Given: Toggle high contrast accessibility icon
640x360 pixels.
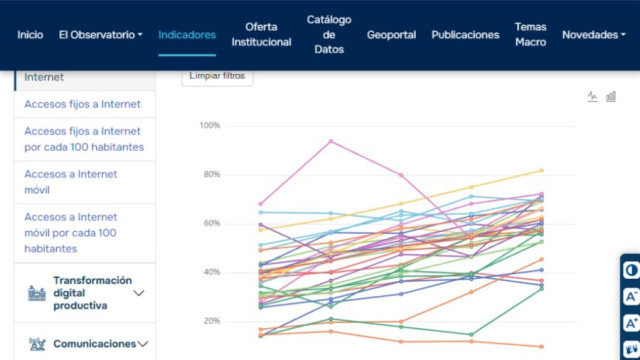Looking at the screenshot, I should click(x=631, y=270).
